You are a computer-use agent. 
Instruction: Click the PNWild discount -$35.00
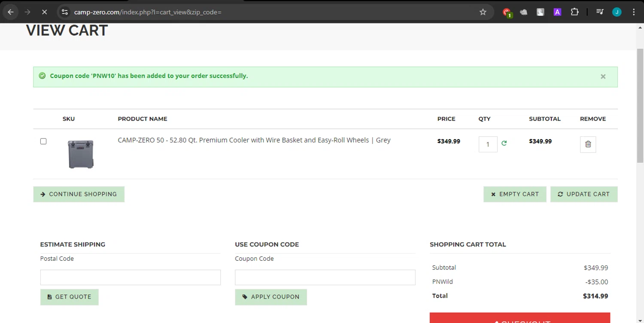coord(597,282)
